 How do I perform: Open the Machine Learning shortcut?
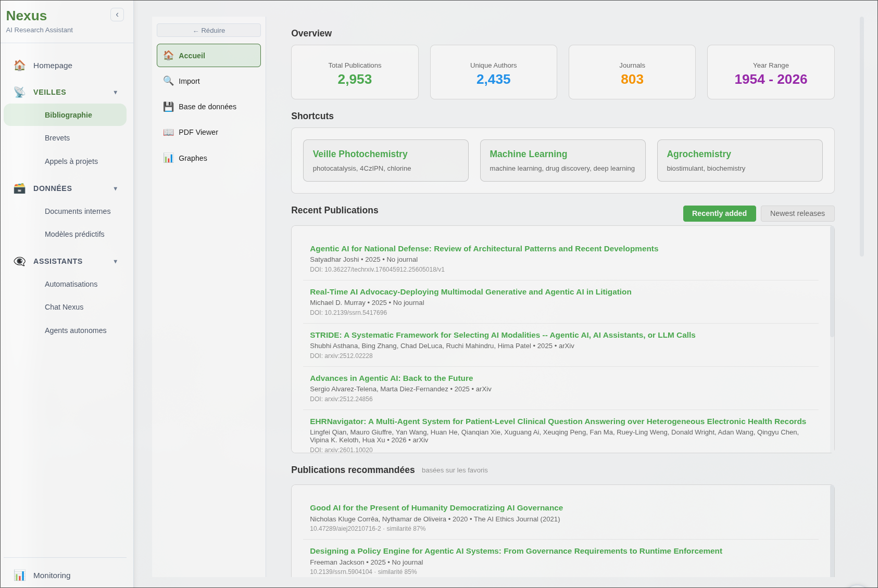(562, 160)
